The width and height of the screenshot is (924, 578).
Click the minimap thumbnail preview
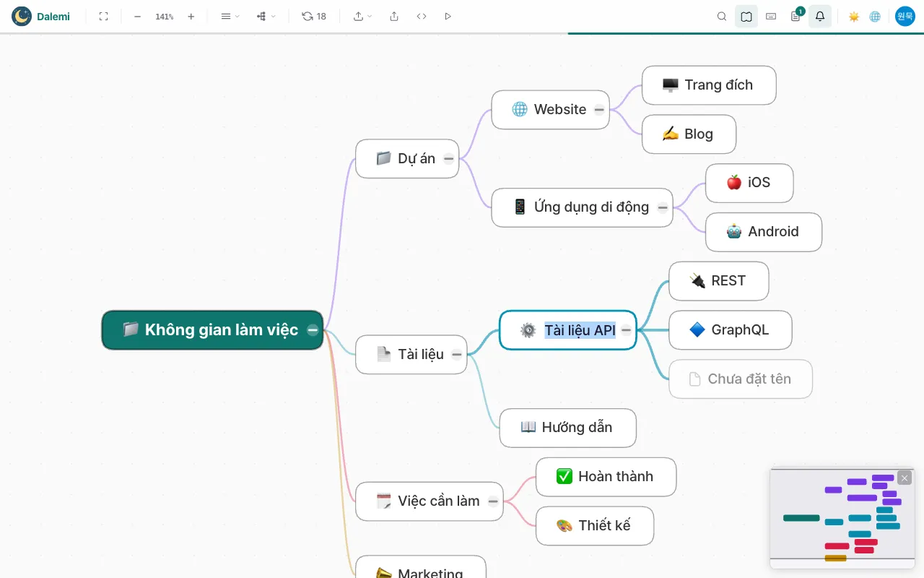pos(842,517)
